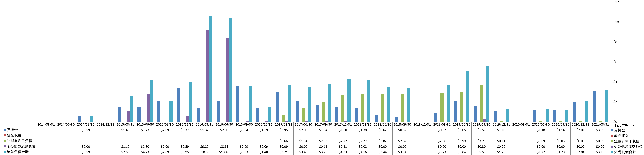
Task: Click the green bar at 2019/09/30
Action: 481,103
